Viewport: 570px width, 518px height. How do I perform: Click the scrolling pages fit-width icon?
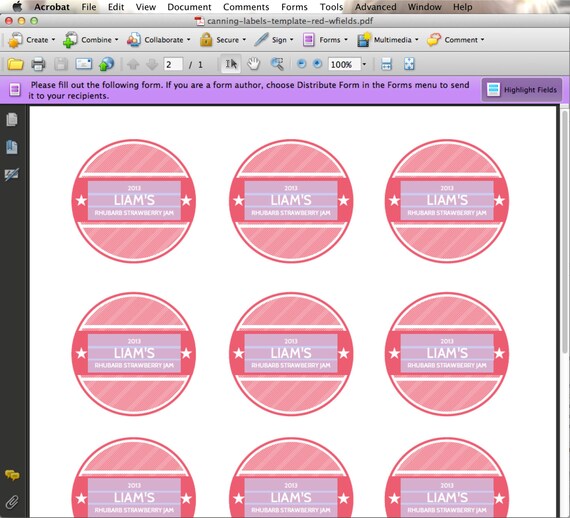click(x=386, y=64)
